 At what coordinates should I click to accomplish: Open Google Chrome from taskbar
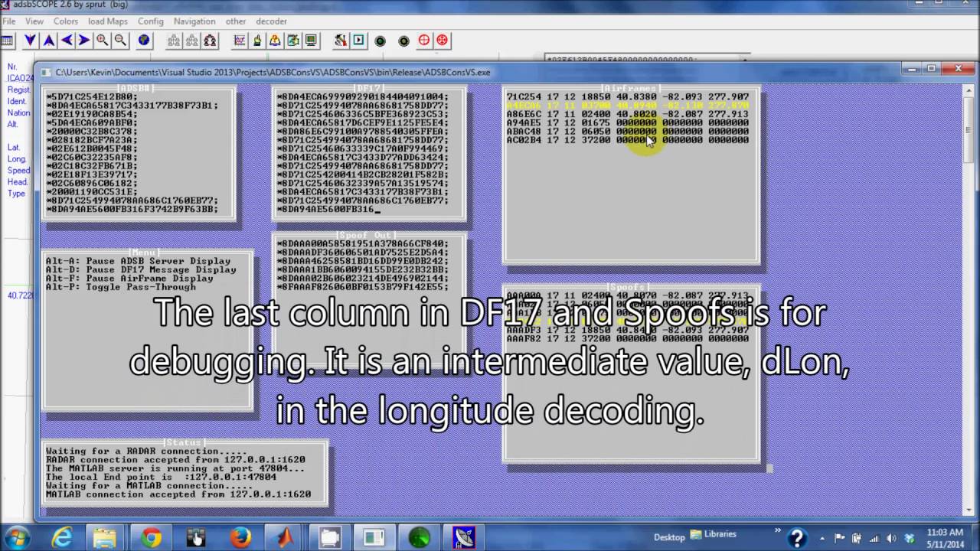pyautogui.click(x=151, y=538)
